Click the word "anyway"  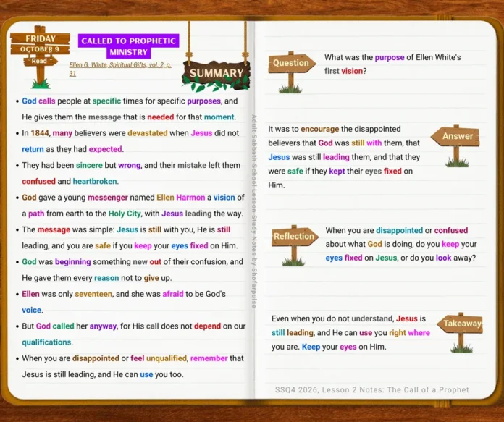point(103,326)
